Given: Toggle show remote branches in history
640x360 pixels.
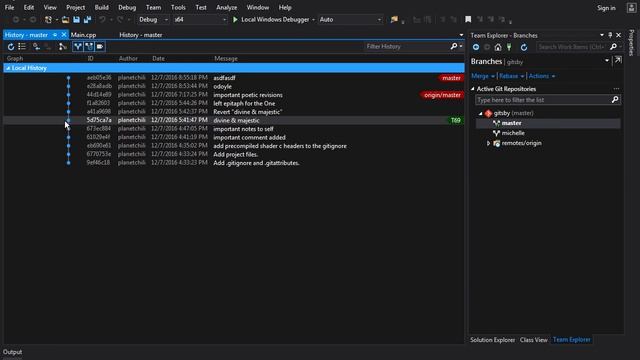Looking at the screenshot, I should click(89, 47).
